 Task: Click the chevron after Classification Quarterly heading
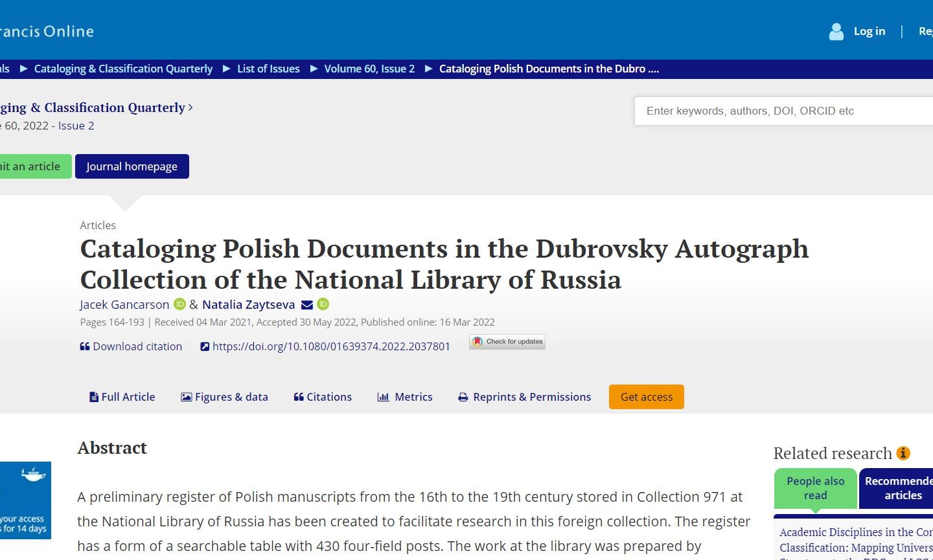click(x=190, y=107)
